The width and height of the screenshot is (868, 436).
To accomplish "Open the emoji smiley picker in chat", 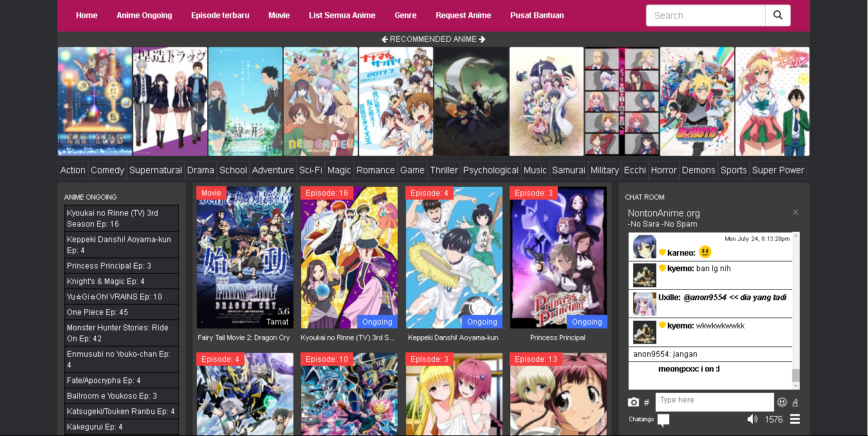I will tap(782, 402).
